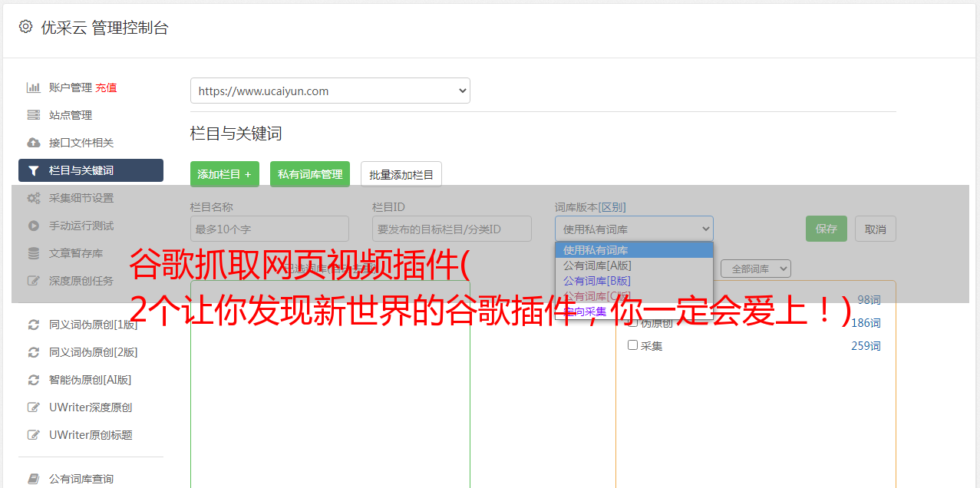The image size is (980, 488).
Task: Click the 259词 count for 采集
Action: point(866,346)
